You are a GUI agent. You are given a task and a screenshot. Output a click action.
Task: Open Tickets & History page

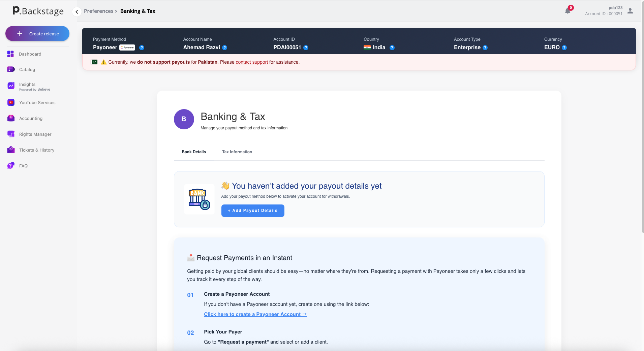click(36, 150)
